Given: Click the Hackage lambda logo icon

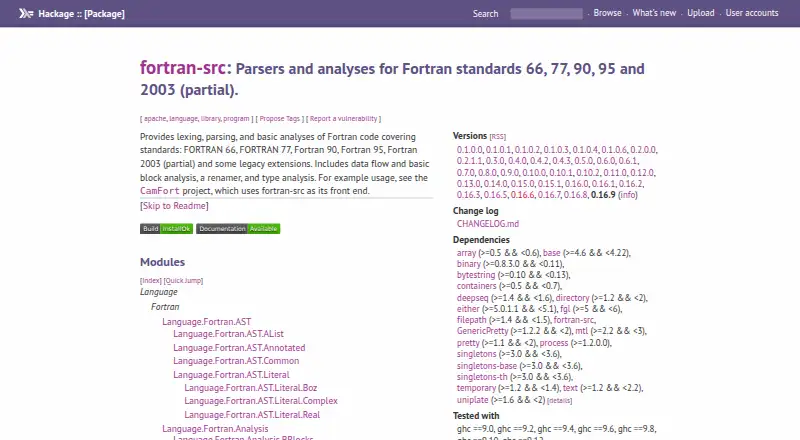Looking at the screenshot, I should coord(26,13).
